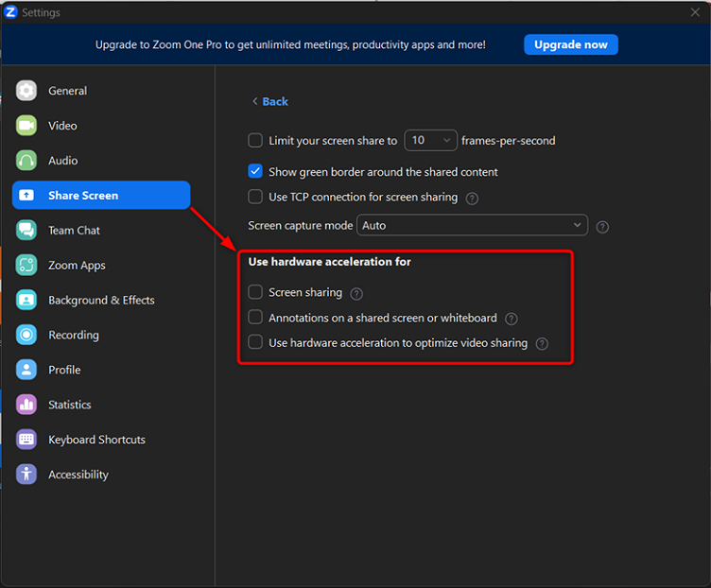Switch to Video settings label
The height and width of the screenshot is (588, 711).
pos(62,126)
